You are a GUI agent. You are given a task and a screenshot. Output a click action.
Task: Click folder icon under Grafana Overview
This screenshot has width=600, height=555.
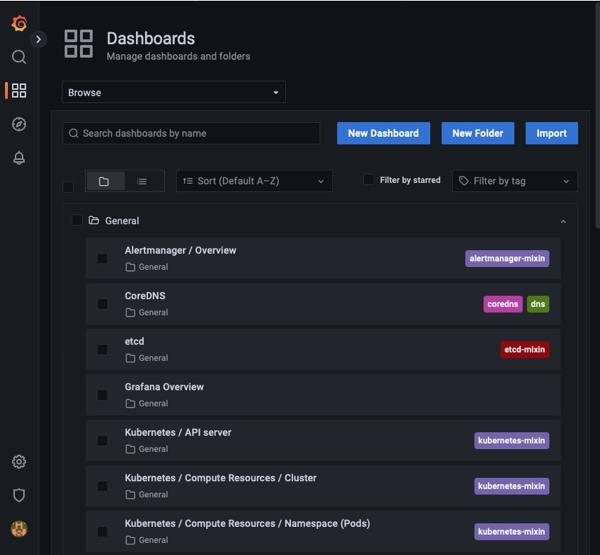[x=130, y=403]
